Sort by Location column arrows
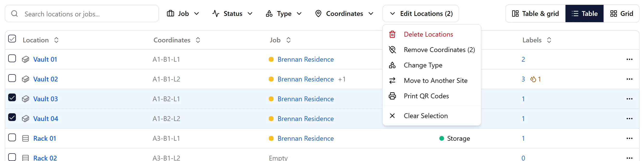644x161 pixels. click(x=56, y=40)
